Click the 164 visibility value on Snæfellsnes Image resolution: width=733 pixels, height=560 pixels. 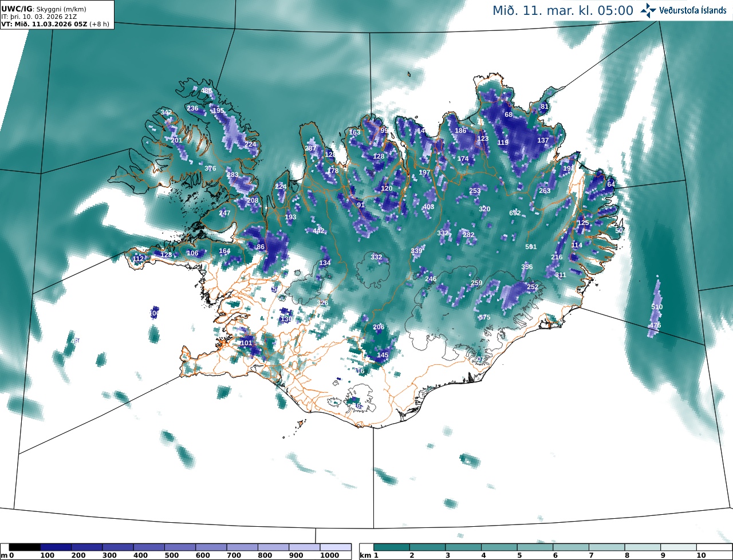(224, 251)
